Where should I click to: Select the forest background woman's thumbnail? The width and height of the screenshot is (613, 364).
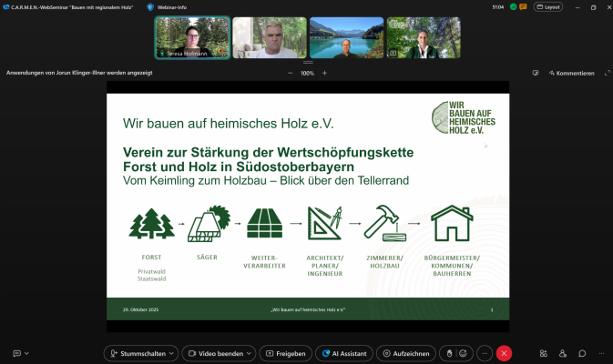tap(424, 38)
